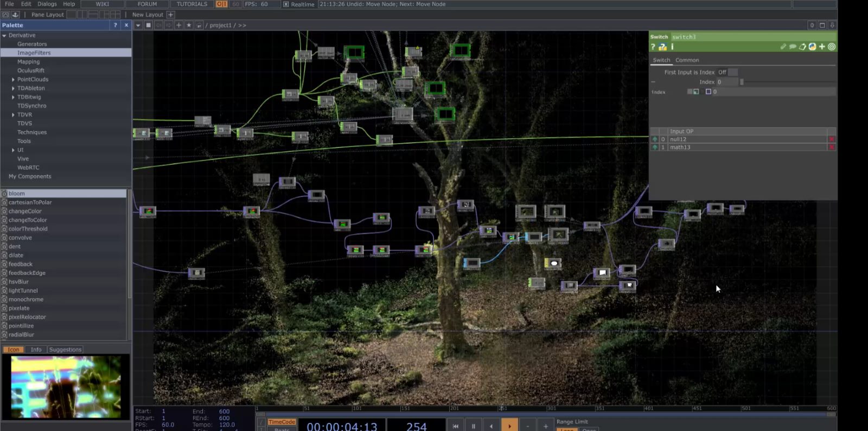Switch to the Suggestions tab

click(65, 350)
